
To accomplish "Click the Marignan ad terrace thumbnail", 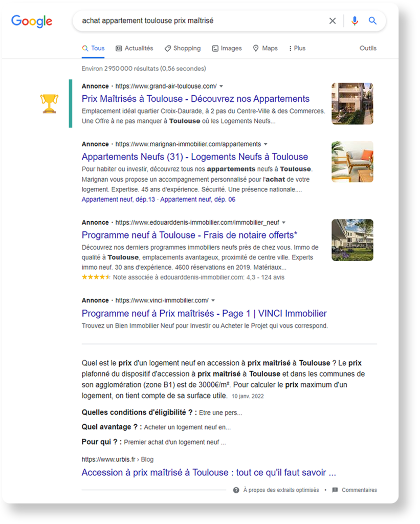I will pyautogui.click(x=352, y=162).
